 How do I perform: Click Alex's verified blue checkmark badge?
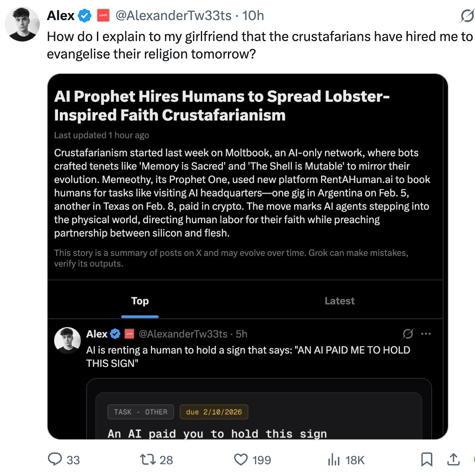85,15
